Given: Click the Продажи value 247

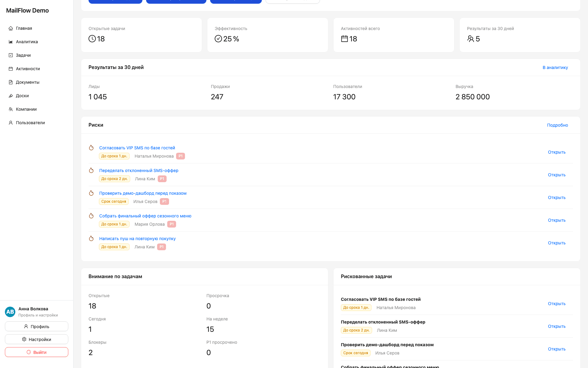Looking at the screenshot, I should coord(217,97).
